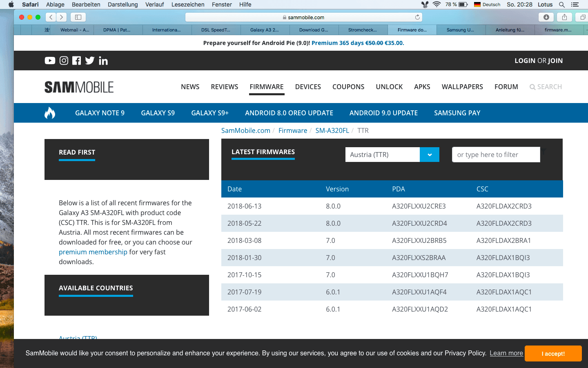The image size is (588, 368).
Task: Open the COUPONS navigation item
Action: [x=348, y=87]
